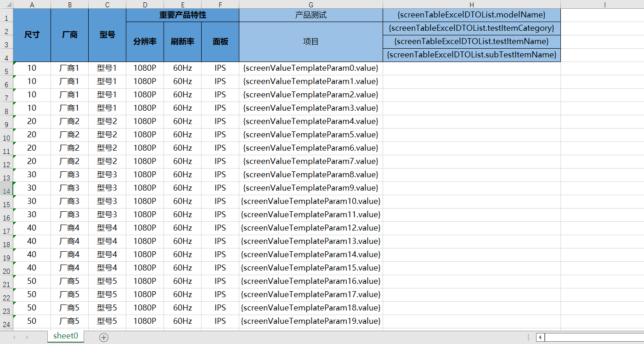Click the 厂商1 cell in row 5
Screen dimensions: 644x344
(x=69, y=68)
